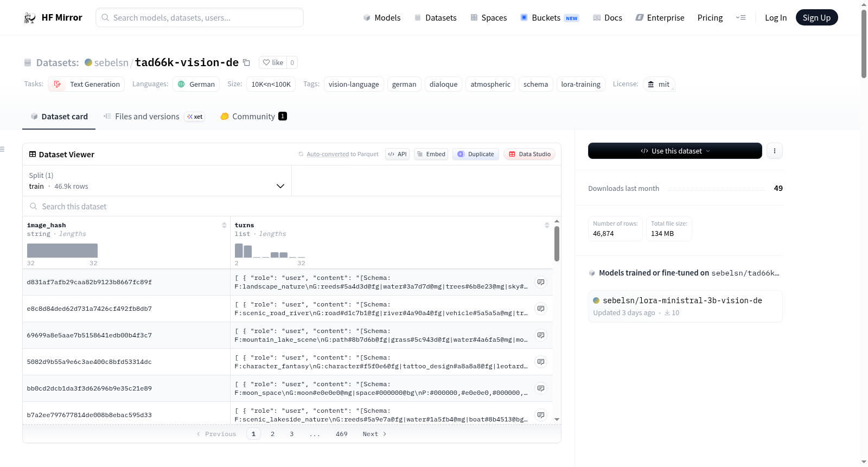868x467 pixels.
Task: Open conversation view for row bb0cd2dcb1da
Action: point(541,388)
